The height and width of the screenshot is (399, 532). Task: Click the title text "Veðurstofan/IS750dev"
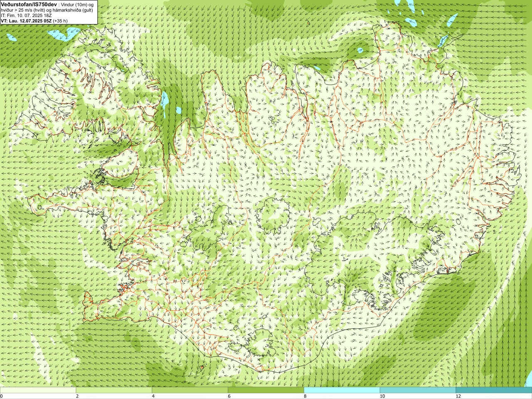[x=29, y=4]
